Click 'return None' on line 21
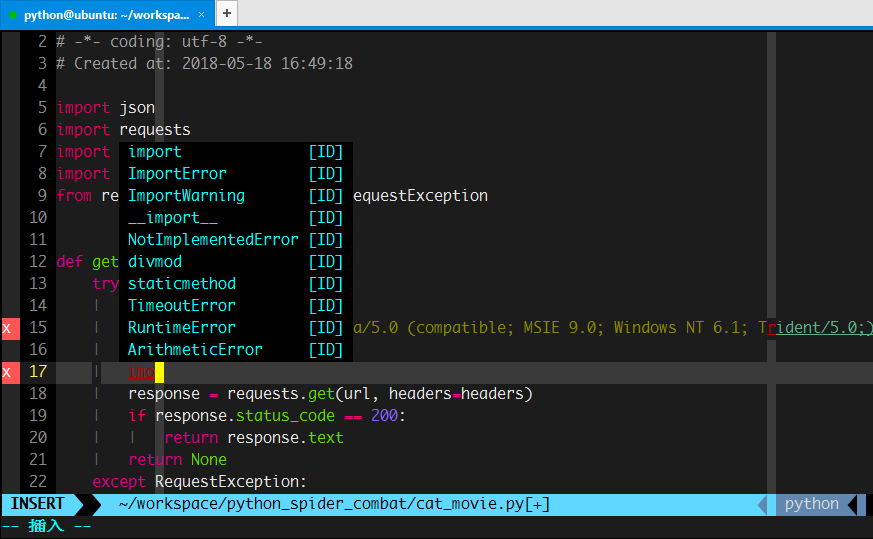Screen dimensions: 873x539 click(178, 460)
